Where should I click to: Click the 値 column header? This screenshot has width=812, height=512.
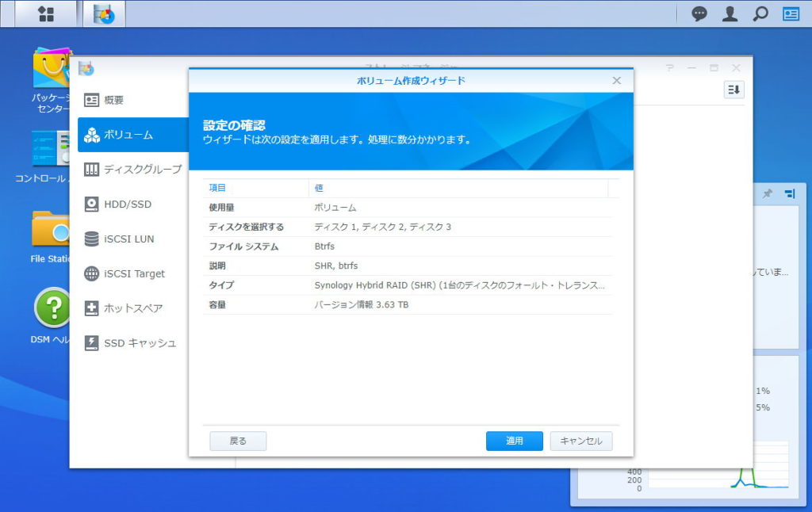click(458, 188)
